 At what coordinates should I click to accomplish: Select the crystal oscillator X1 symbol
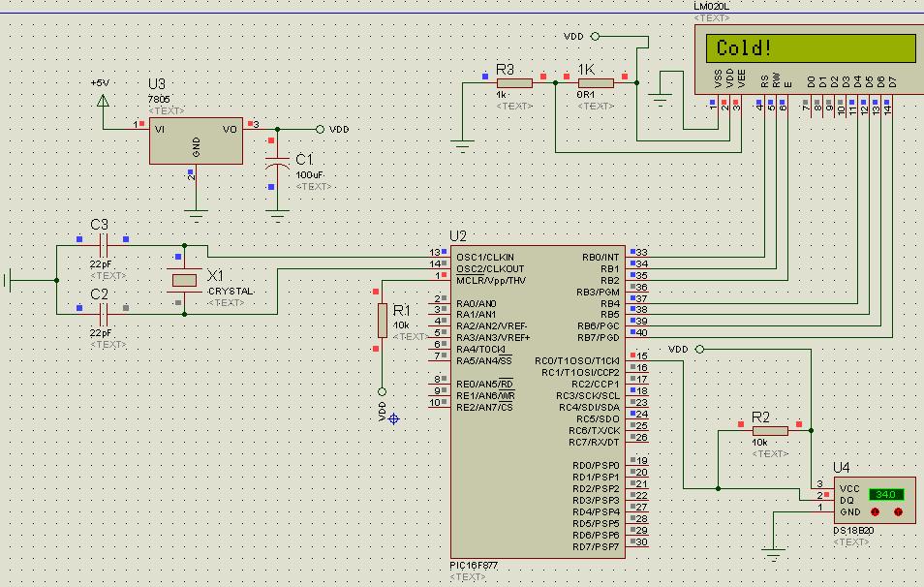[184, 280]
